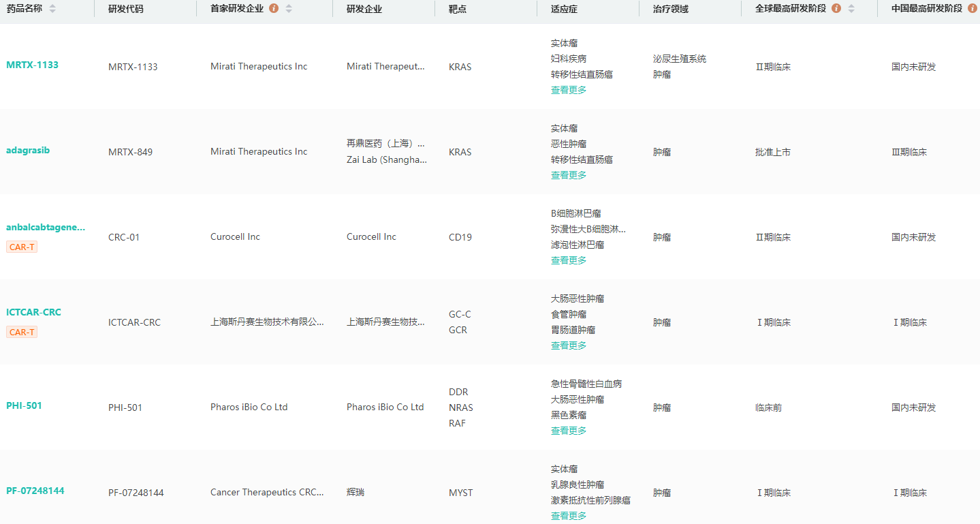Screen dimensions: 980x524
Task: Click CAR-T tag under anbalcabtagene
Action: (x=22, y=247)
